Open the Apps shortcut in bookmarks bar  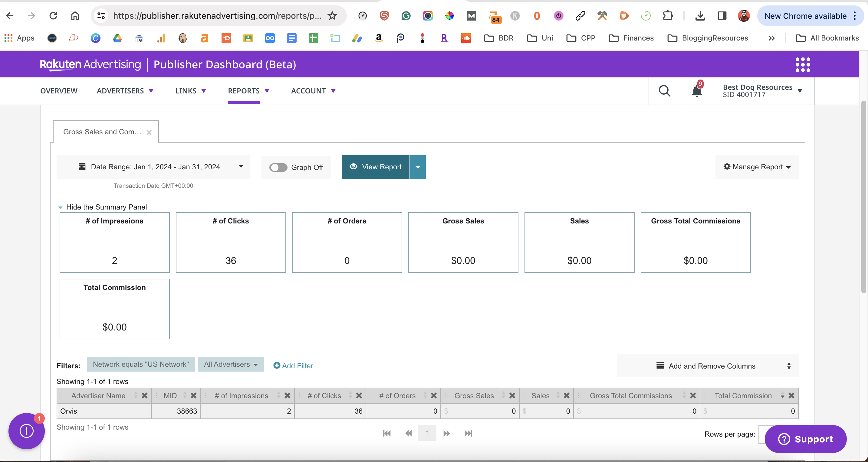19,38
